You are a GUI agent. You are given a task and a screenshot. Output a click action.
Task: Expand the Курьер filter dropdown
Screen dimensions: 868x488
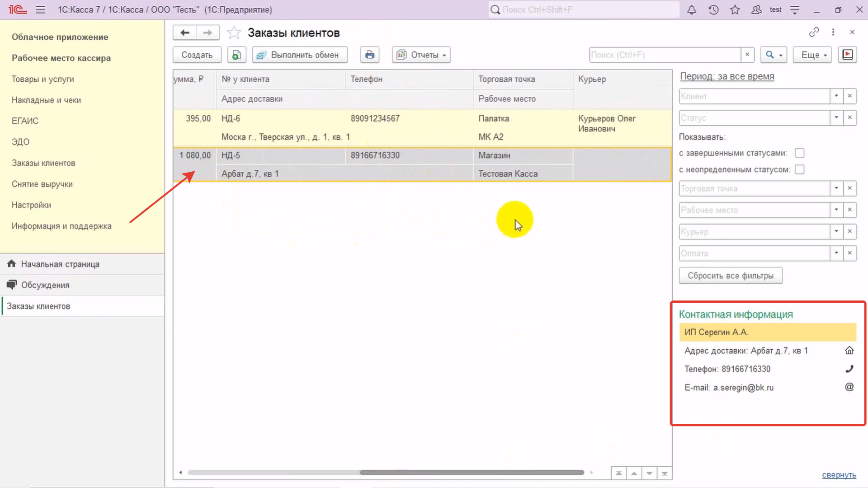point(836,232)
